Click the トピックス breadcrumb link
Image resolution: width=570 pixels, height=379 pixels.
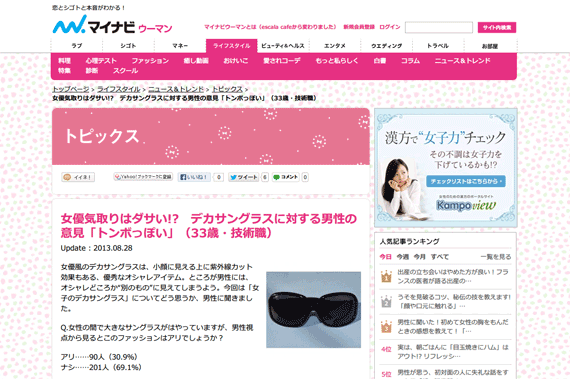pyautogui.click(x=227, y=89)
